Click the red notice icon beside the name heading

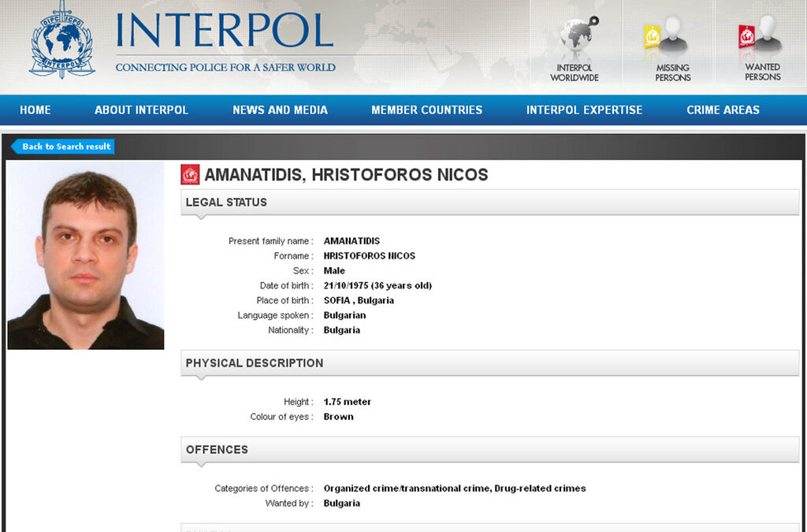190,174
